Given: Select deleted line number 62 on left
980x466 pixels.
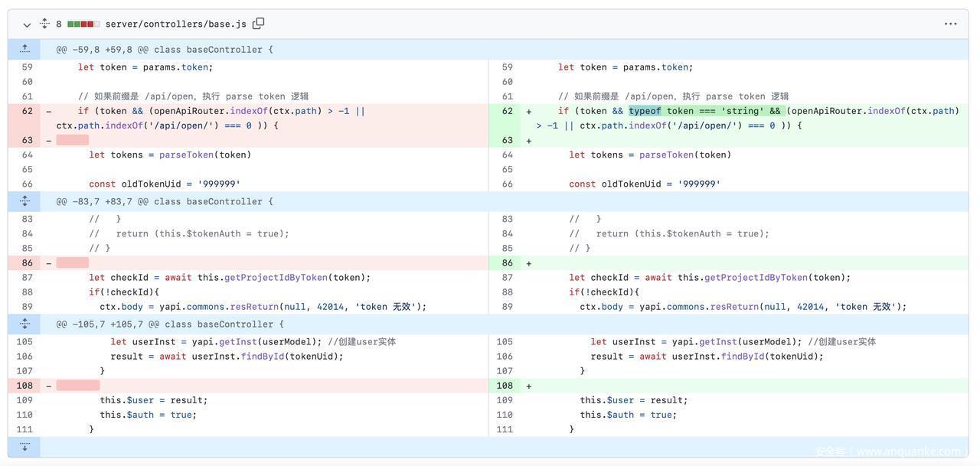Looking at the screenshot, I should click(27, 111).
